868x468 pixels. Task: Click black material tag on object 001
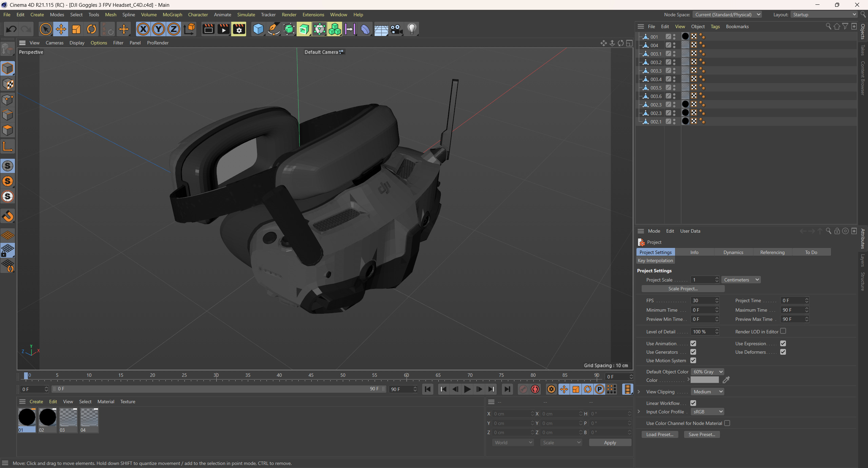(685, 36)
